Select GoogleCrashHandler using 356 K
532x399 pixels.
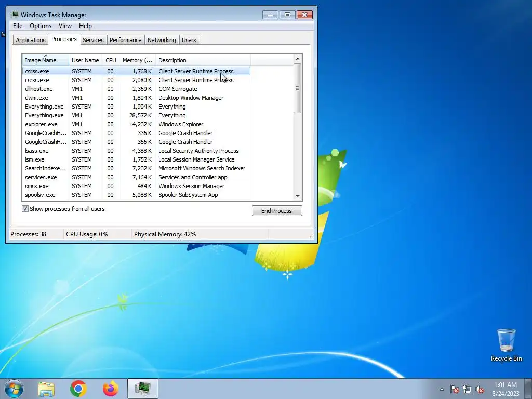137,142
